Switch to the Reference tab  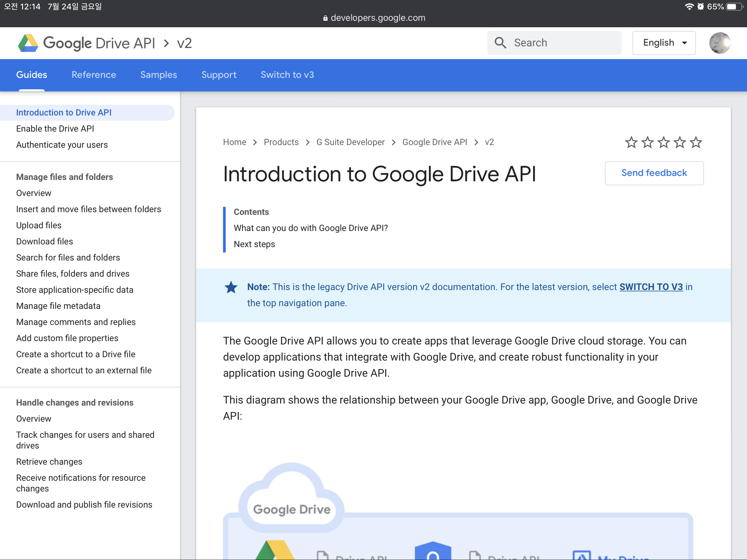[94, 75]
